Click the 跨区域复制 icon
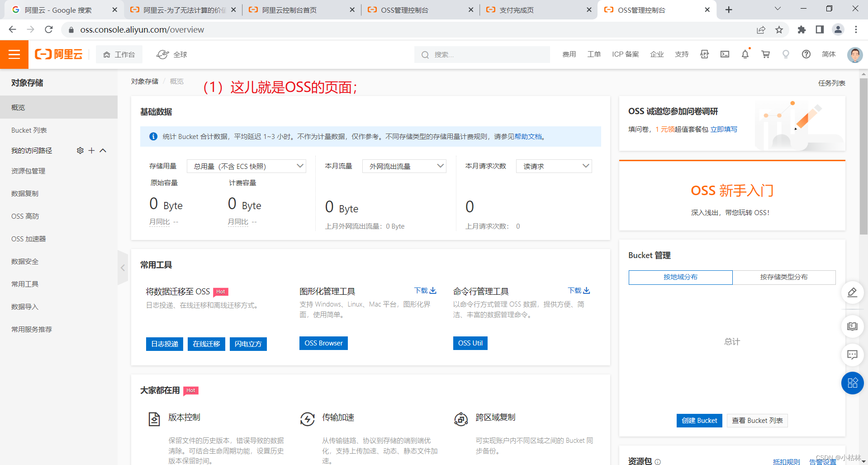 pos(461,419)
